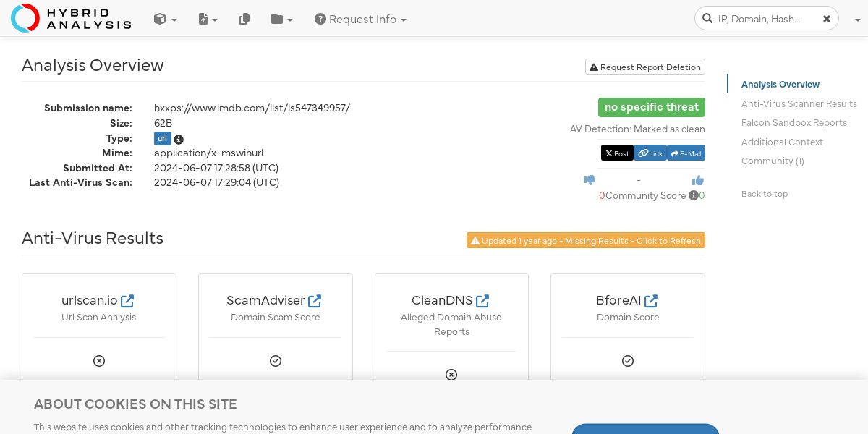Click the magnifier icon in search box
This screenshot has width=868, height=434.
tap(707, 18)
